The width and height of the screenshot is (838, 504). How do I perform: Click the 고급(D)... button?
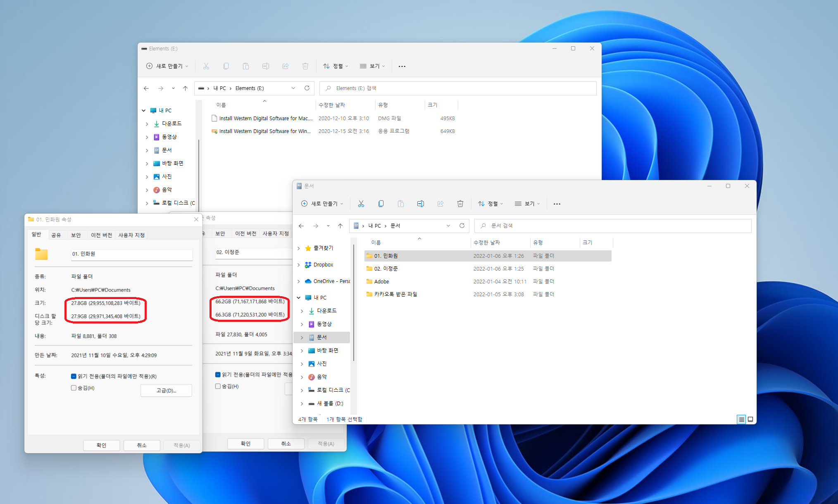coord(166,390)
